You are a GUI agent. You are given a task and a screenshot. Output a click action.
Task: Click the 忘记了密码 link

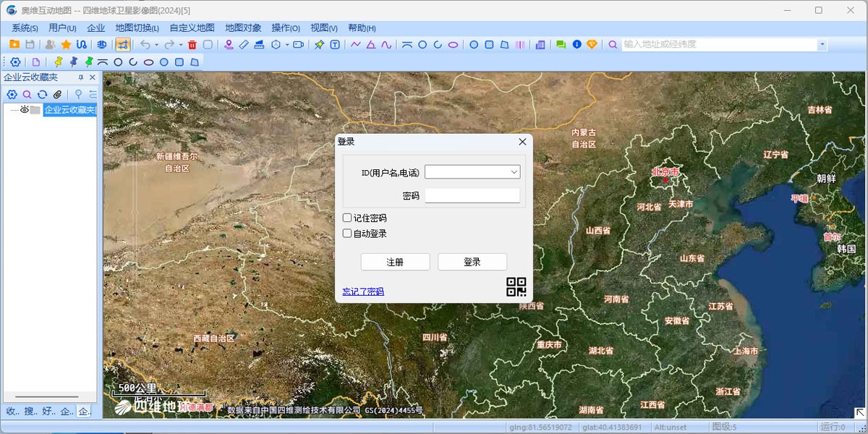363,292
